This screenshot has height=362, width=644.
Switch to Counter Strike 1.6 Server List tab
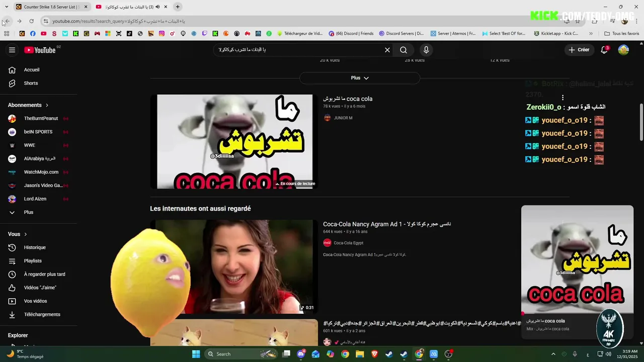48,7
